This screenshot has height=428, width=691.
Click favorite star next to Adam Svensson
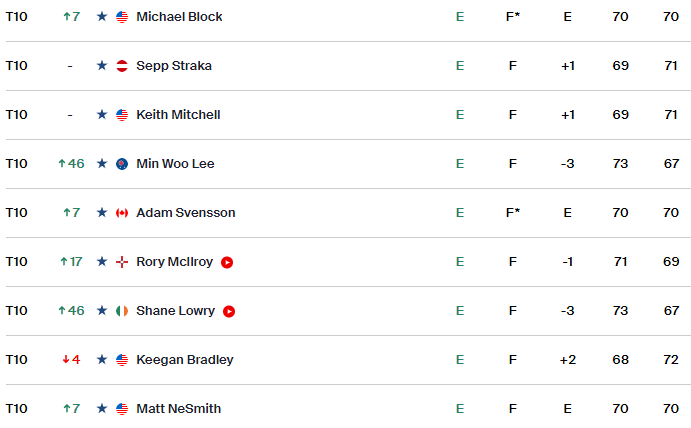[102, 212]
